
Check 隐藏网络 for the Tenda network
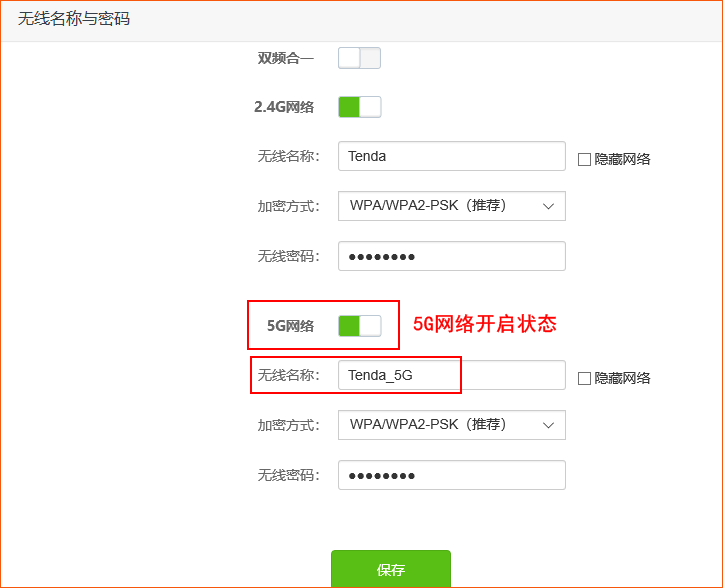[x=584, y=160]
